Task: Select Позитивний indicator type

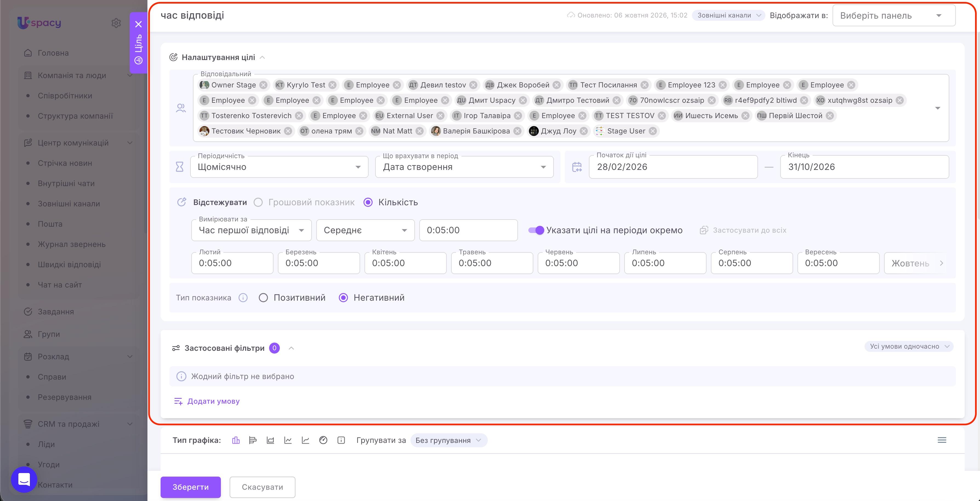Action: [x=263, y=297]
